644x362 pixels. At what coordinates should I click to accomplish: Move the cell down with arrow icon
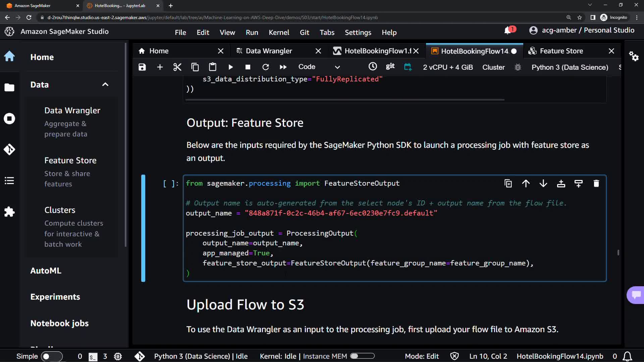(543, 183)
